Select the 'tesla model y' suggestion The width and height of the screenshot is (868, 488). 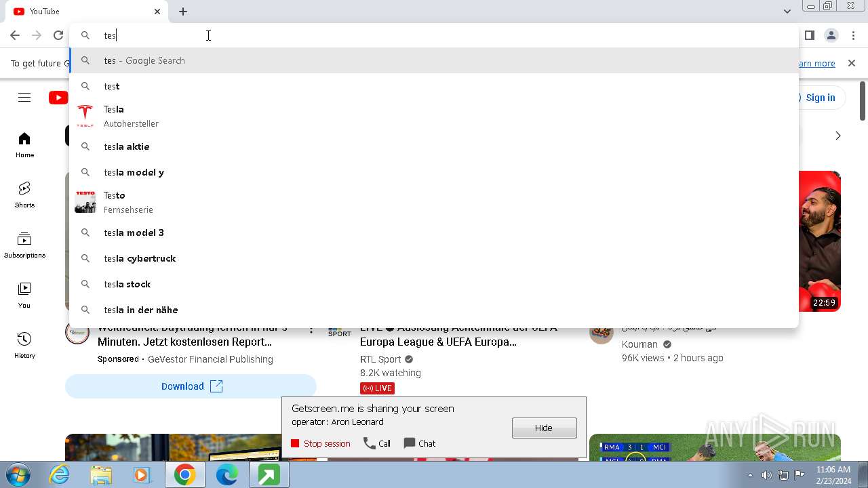coord(434,172)
